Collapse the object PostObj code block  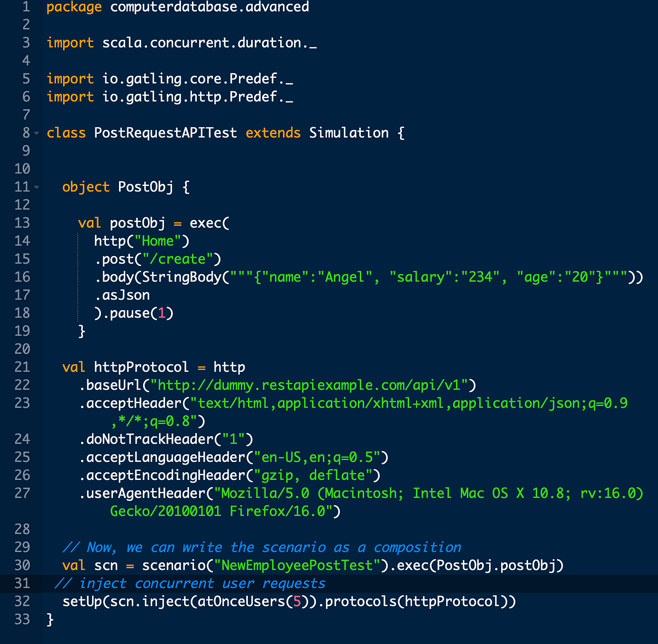[36, 187]
